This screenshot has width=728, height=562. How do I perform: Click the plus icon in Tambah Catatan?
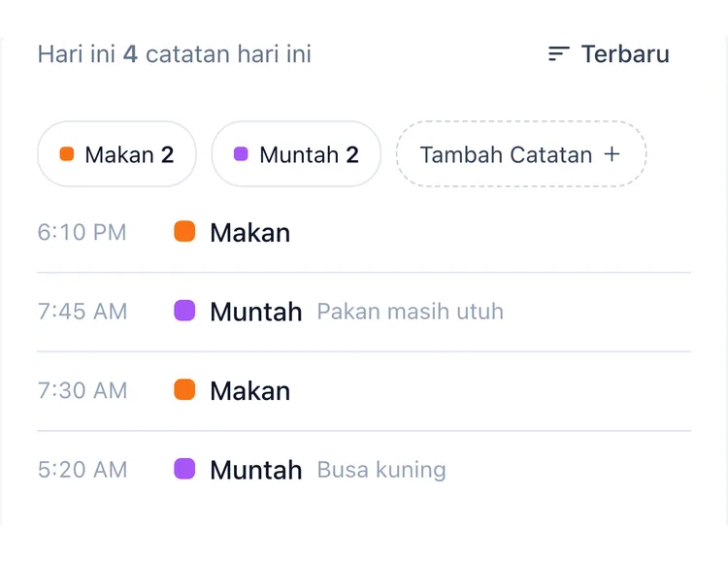[612, 153]
